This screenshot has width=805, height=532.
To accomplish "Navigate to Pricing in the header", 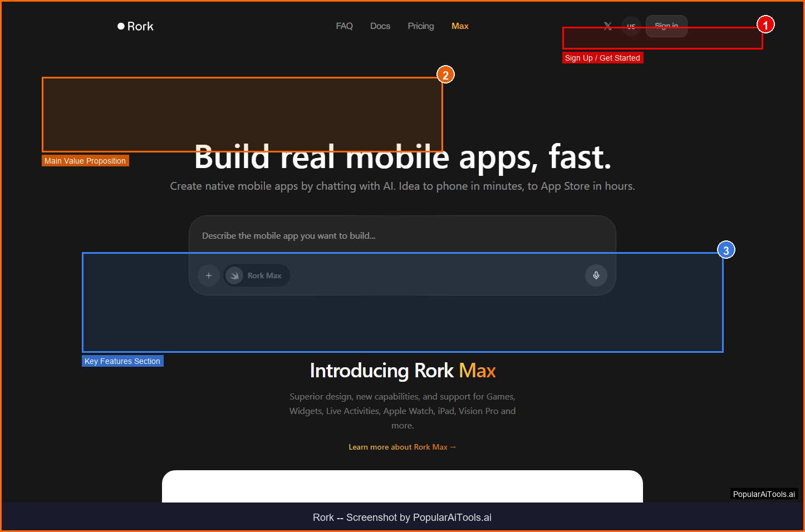I will 420,26.
